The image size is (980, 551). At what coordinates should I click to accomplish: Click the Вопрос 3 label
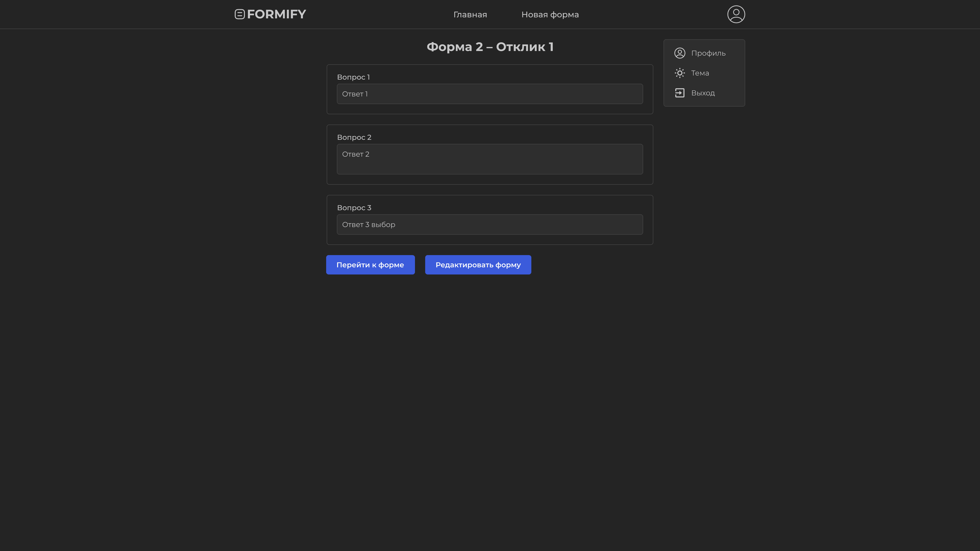pos(354,208)
